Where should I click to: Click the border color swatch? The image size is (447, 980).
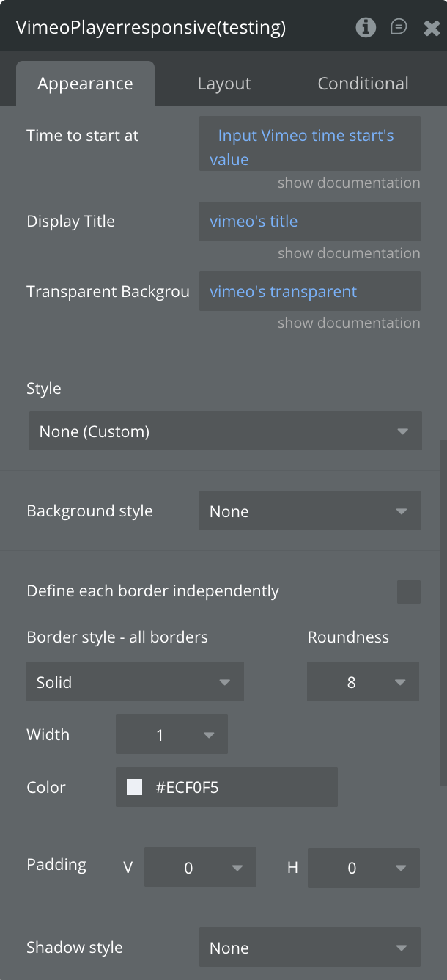pos(135,788)
